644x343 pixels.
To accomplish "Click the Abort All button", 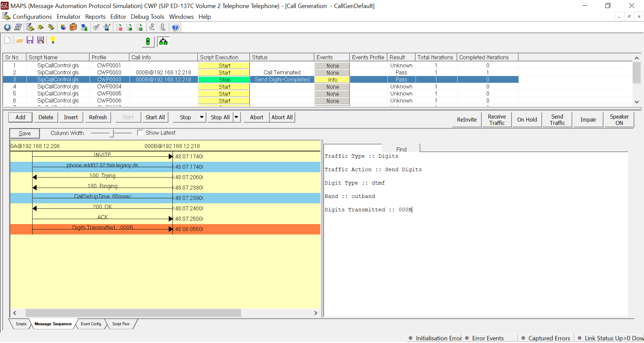I will 282,117.
